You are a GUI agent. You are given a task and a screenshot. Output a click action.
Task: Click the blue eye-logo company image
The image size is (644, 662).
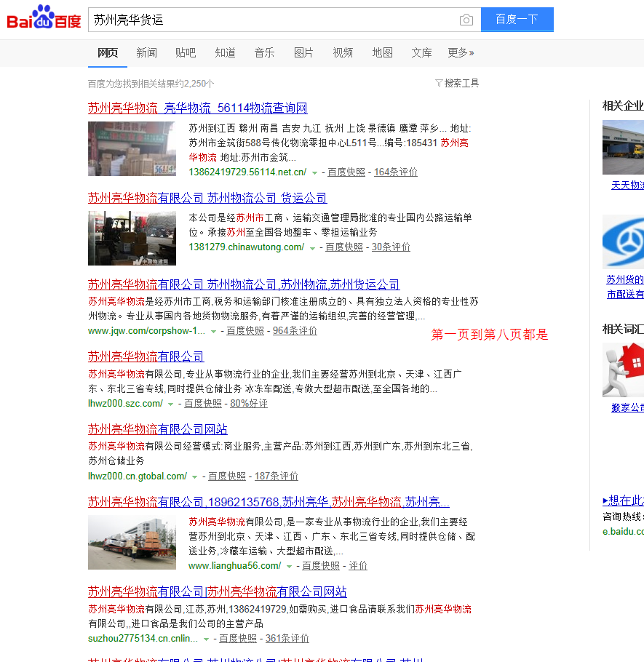point(624,242)
